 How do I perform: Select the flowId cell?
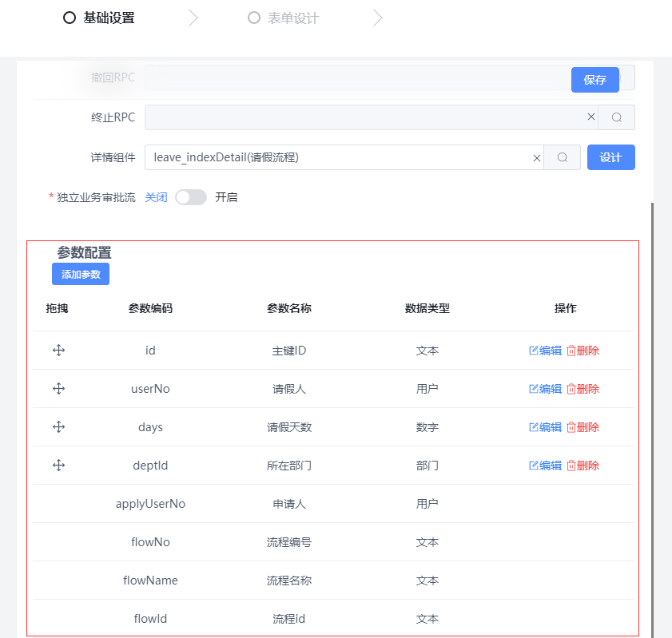[150, 619]
